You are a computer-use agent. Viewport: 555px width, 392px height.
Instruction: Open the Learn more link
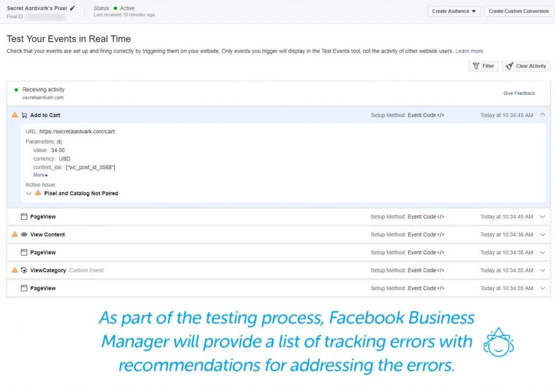click(469, 50)
